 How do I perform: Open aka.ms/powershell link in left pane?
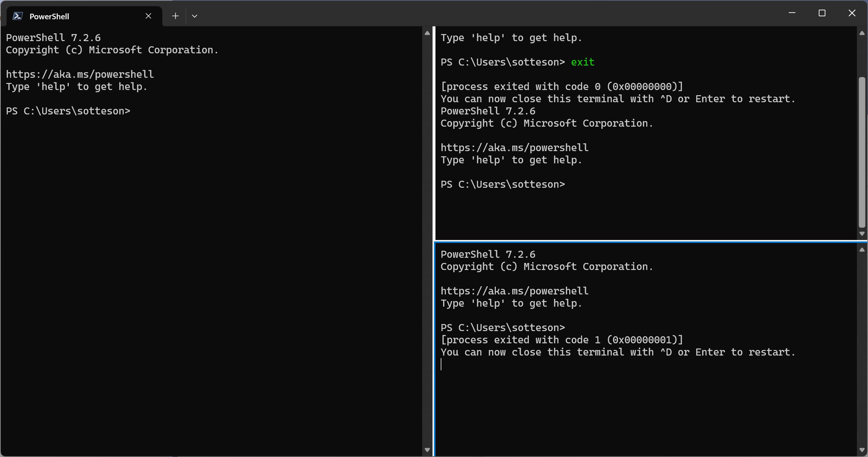[80, 74]
